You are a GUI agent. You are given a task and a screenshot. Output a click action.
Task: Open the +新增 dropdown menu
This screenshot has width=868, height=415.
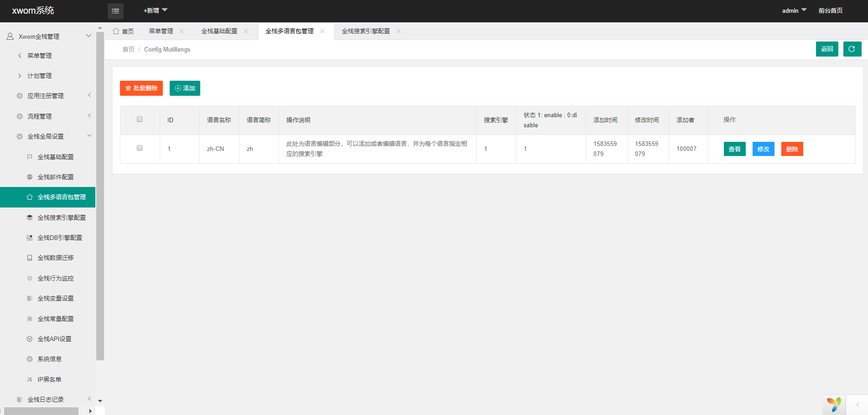click(156, 10)
